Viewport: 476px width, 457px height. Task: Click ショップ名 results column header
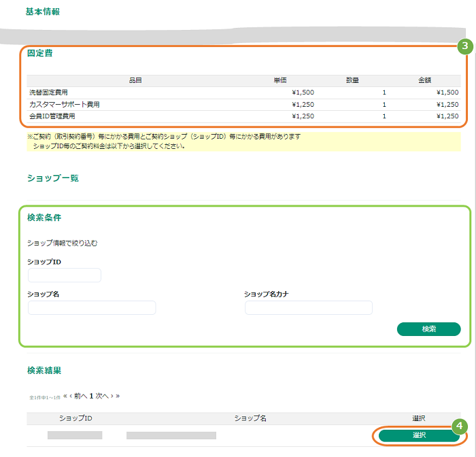click(x=250, y=418)
